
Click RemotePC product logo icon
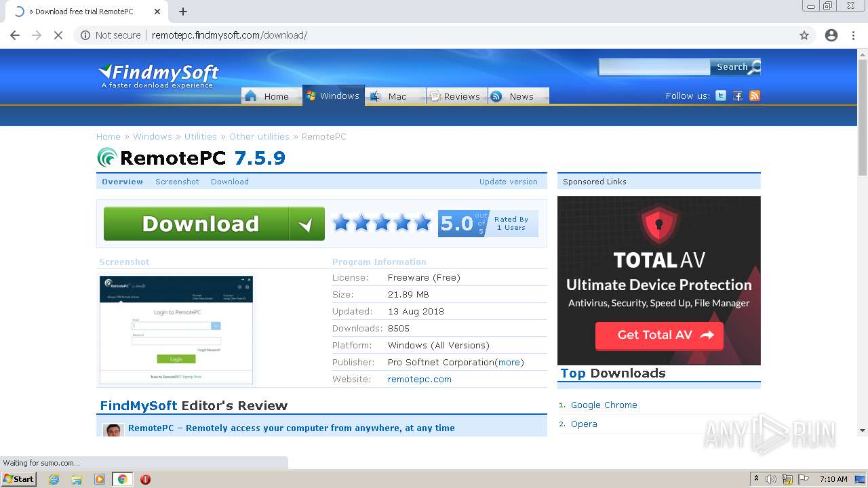coord(107,158)
